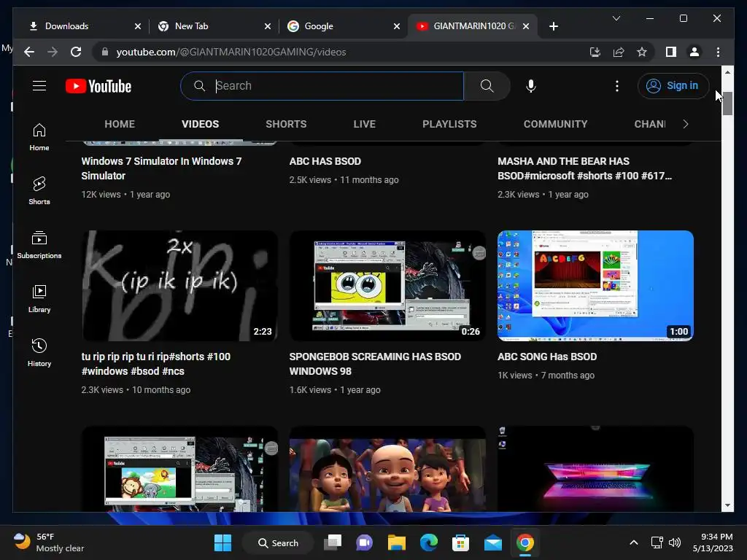Play the SpongeBob 0:26 video thumbnail
This screenshot has height=560, width=747.
[388, 286]
